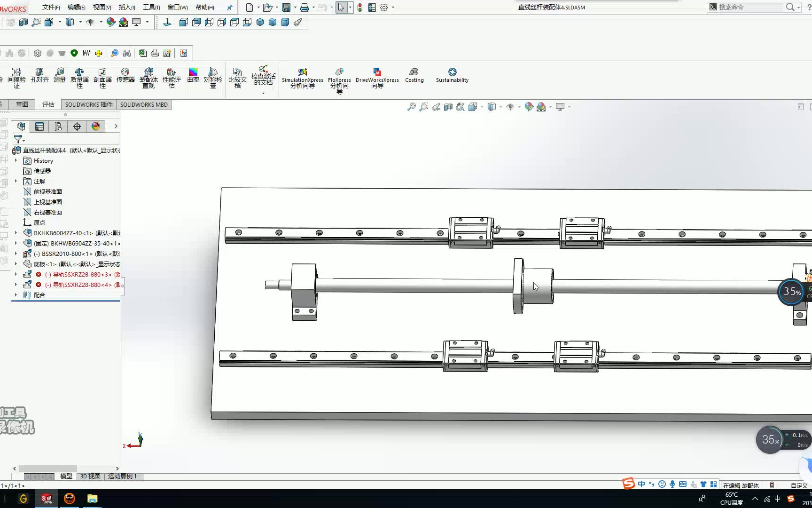Click the arrow to show more panel tabs
The width and height of the screenshot is (812, 508).
[x=115, y=126]
